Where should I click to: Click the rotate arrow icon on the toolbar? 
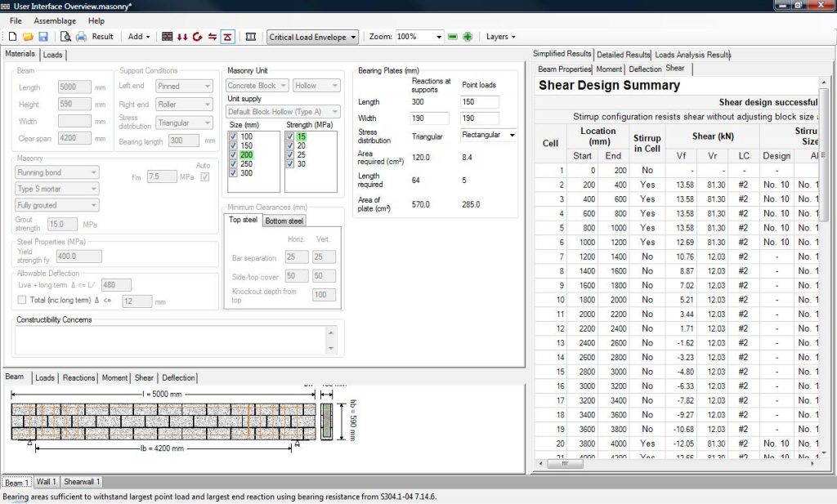click(x=197, y=37)
